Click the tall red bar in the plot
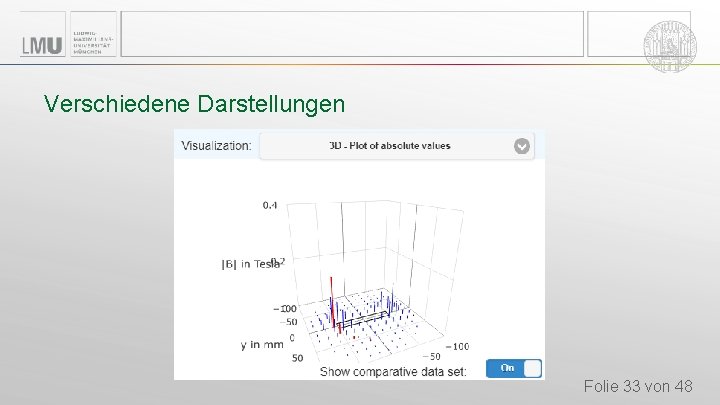 pyautogui.click(x=332, y=301)
